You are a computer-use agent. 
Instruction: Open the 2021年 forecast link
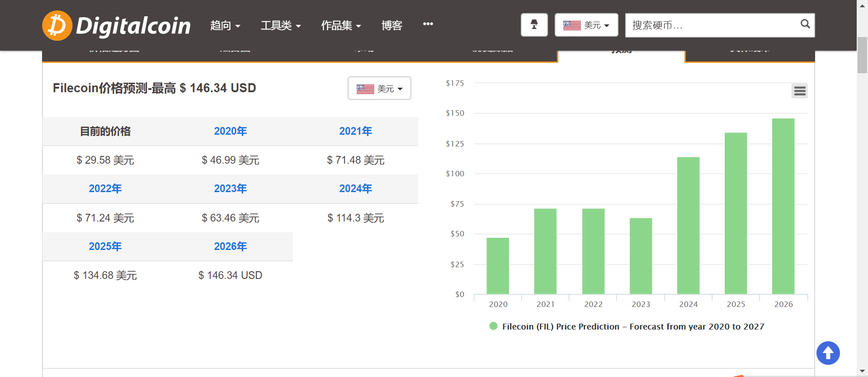coord(356,131)
